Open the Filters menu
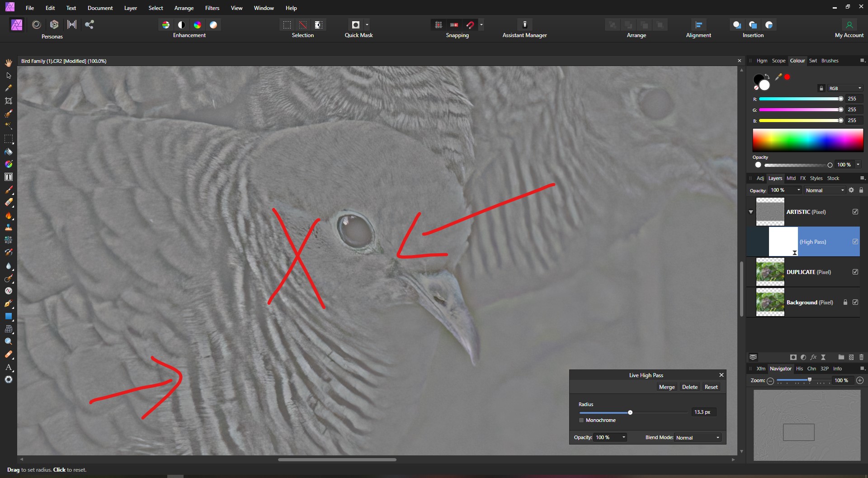 click(212, 8)
